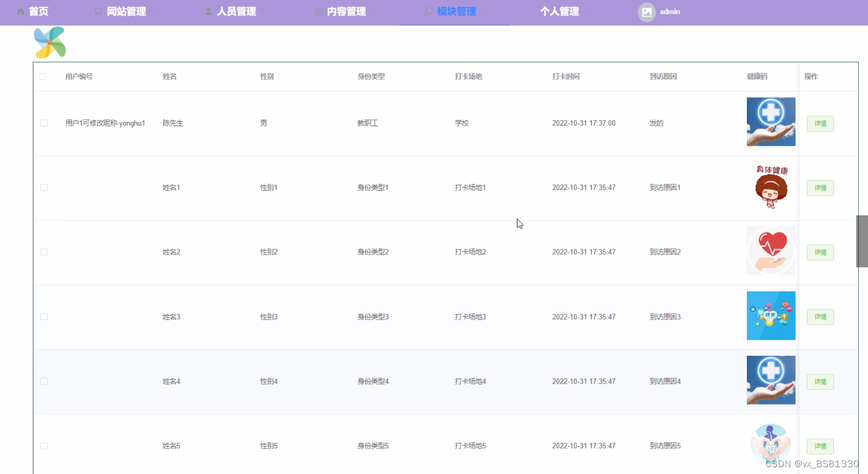This screenshot has height=474, width=868.
Task: Open 详情 for the 陈先生 row
Action: tap(820, 124)
